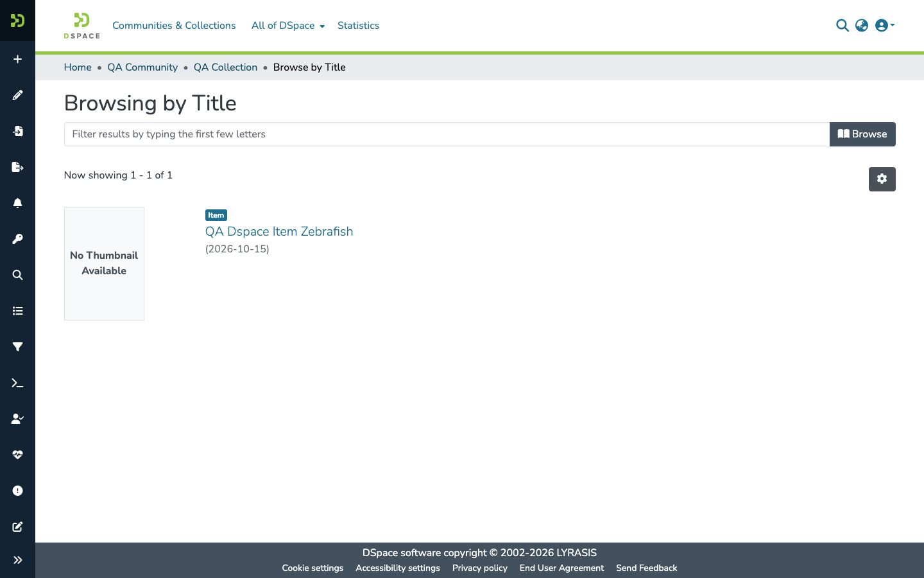This screenshot has height=578, width=924.
Task: Go to Communities & Collections
Action: click(x=174, y=26)
